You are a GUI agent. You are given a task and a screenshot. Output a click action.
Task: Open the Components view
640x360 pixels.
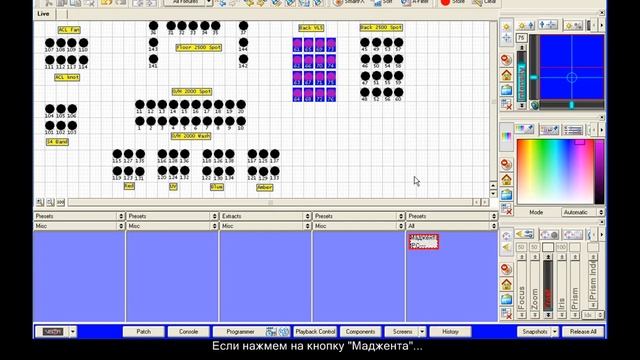click(360, 332)
